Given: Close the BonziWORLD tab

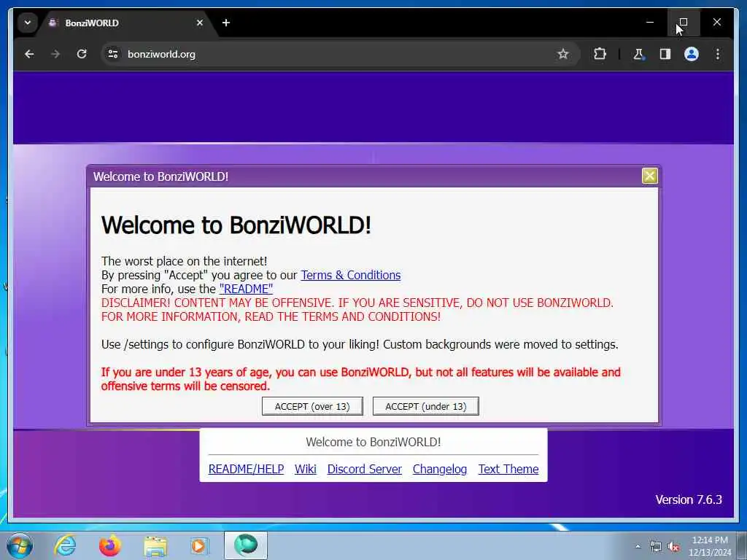Looking at the screenshot, I should [200, 23].
